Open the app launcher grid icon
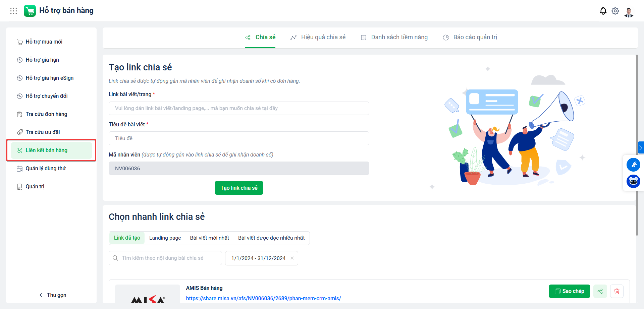Screen dimensions: 644x309 coord(13,11)
